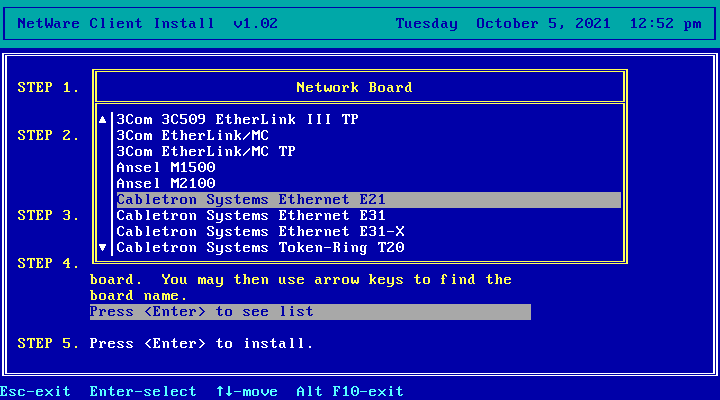Click the Network Board title

pyautogui.click(x=354, y=87)
